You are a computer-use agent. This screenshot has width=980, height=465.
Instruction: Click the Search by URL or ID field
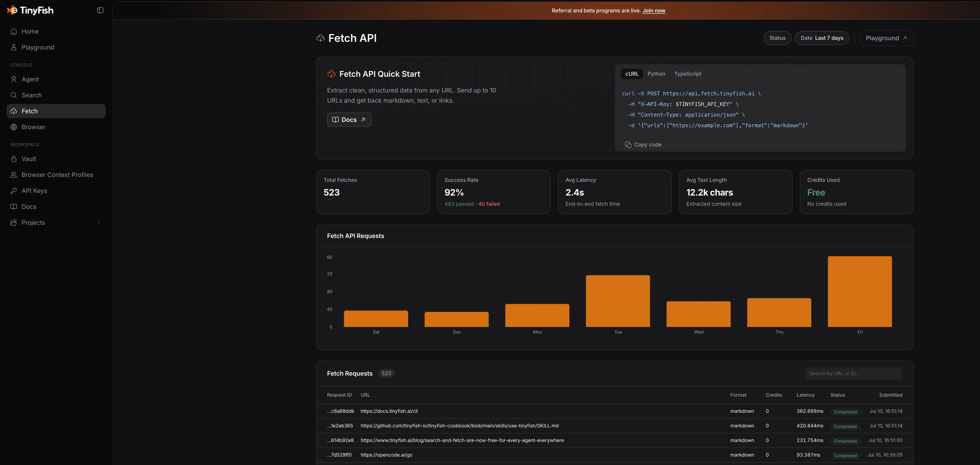coord(854,374)
